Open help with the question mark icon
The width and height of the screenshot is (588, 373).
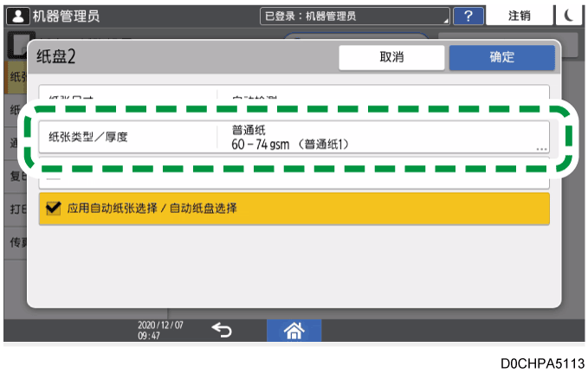[468, 16]
